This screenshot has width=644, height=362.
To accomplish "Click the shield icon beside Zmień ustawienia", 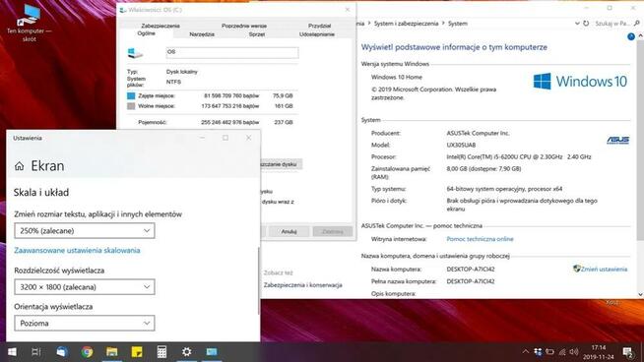I will [x=577, y=269].
